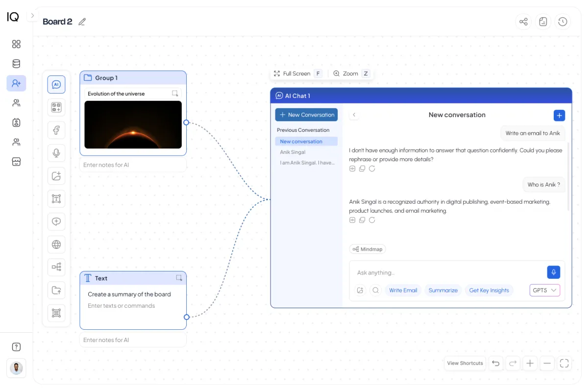This screenshot has height=391, width=588.
Task: Select the add-user icon in sidebar
Action: (x=16, y=83)
